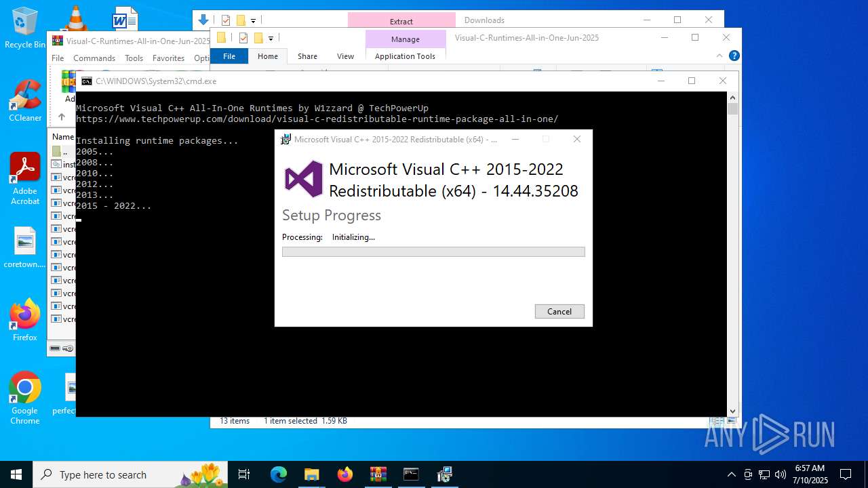The width and height of the screenshot is (868, 488).
Task: Click WinRAR up one level arrow
Action: (61, 117)
